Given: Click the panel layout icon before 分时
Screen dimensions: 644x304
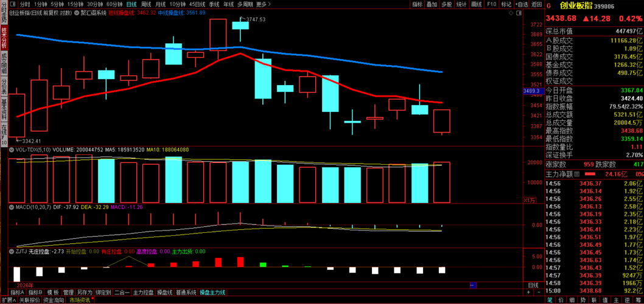Looking at the screenshot, I should pos(13,4).
